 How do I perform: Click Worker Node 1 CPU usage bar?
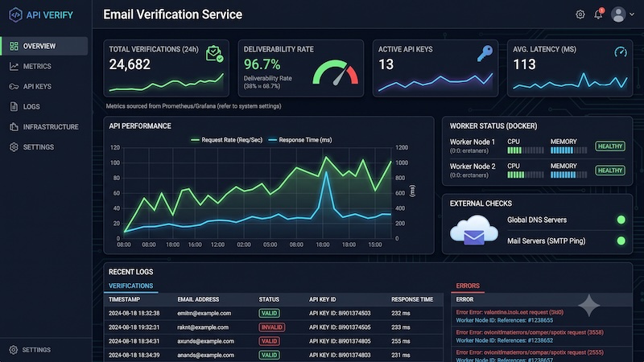pos(526,150)
